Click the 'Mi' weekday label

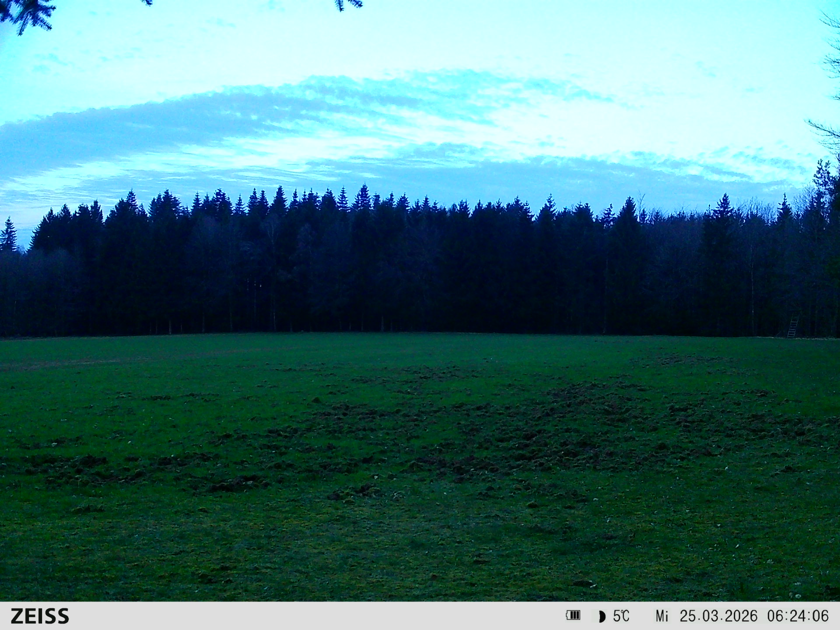tap(661, 616)
